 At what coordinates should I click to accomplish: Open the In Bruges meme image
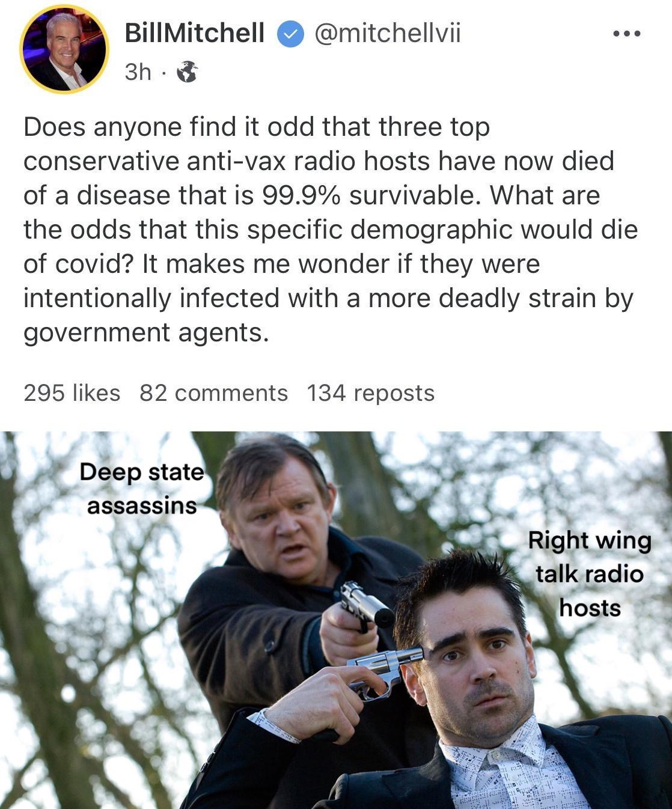coord(336,620)
